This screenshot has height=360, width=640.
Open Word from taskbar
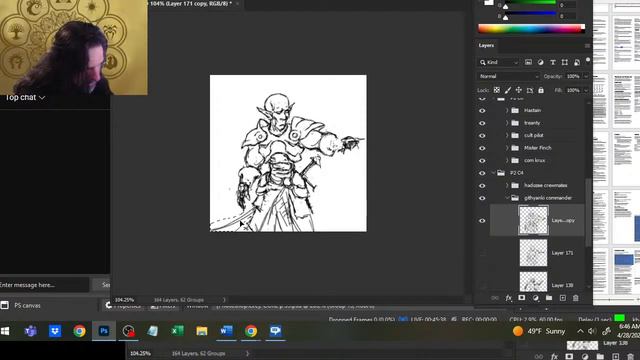226,331
